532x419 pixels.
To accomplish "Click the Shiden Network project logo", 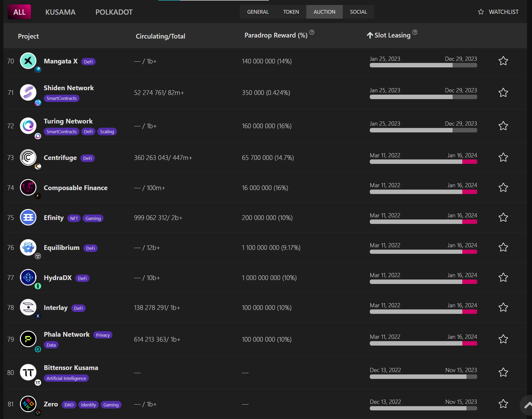I will pyautogui.click(x=28, y=92).
